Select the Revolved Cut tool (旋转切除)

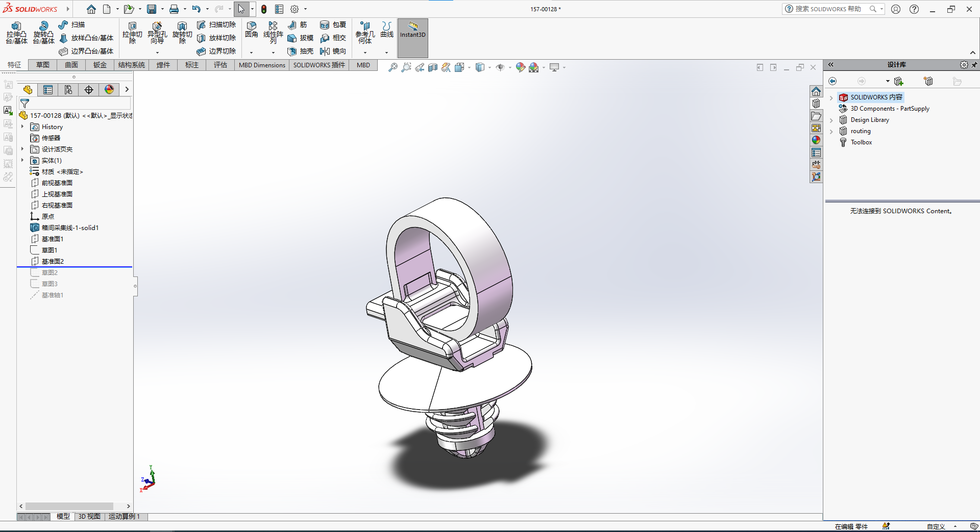click(182, 33)
